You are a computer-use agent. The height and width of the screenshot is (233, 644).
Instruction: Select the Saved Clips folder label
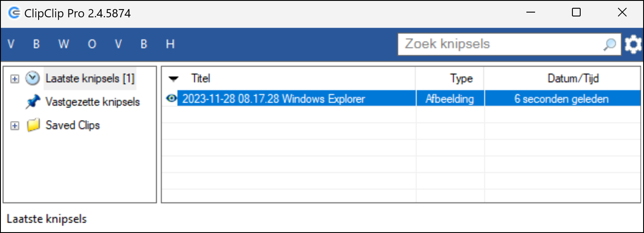click(x=72, y=126)
